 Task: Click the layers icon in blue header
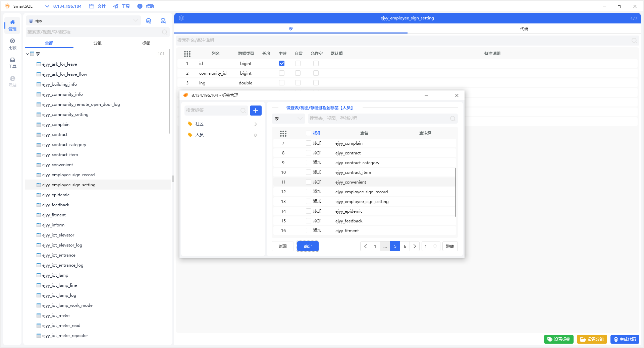pos(181,18)
